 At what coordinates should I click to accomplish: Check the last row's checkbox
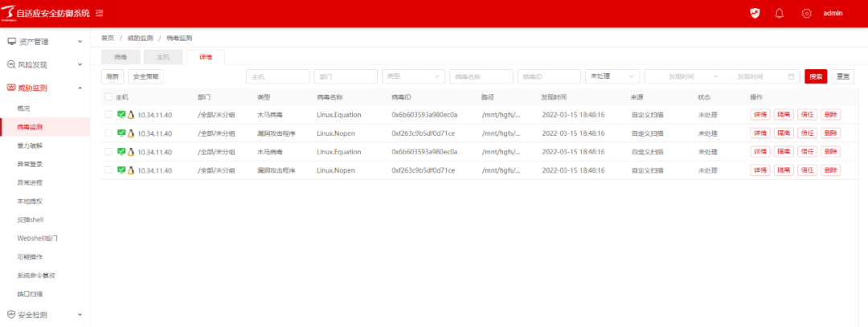(108, 170)
